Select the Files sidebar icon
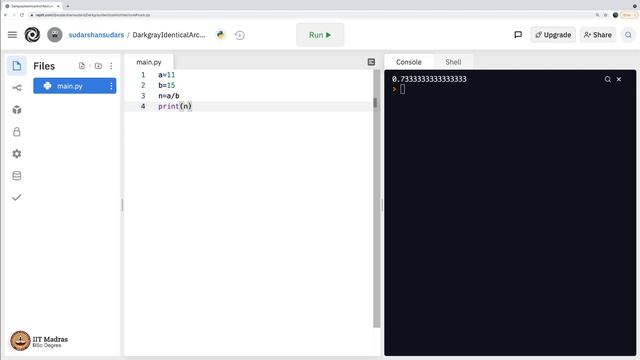This screenshot has height=360, width=640. 17,66
